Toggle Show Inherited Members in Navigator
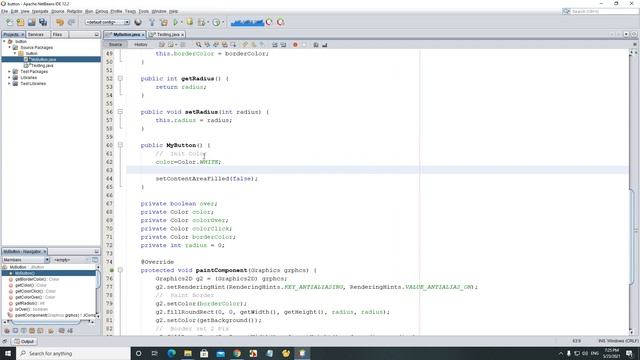 (x=7, y=331)
